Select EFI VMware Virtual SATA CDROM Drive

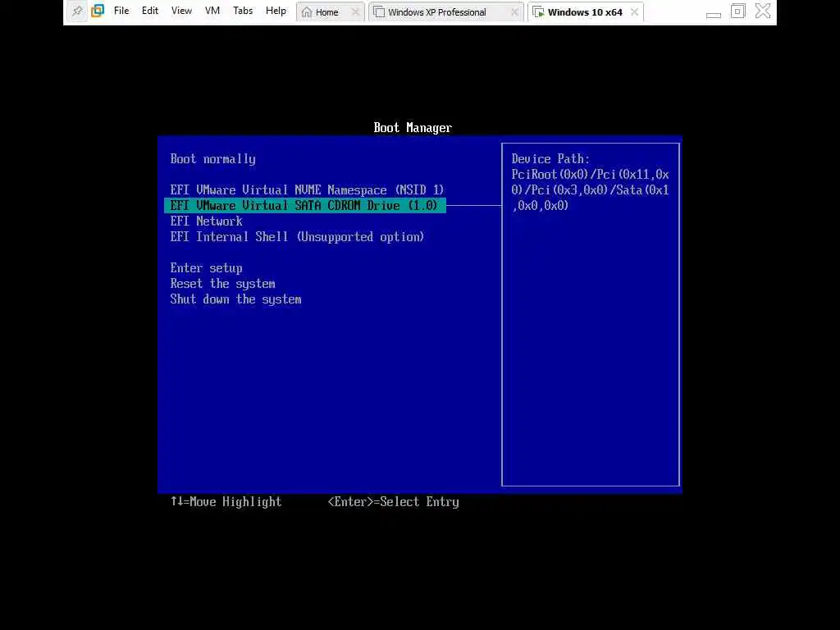point(305,206)
